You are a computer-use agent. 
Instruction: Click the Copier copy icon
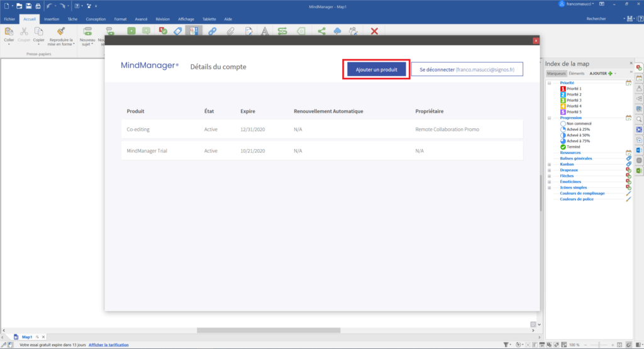[x=38, y=31]
